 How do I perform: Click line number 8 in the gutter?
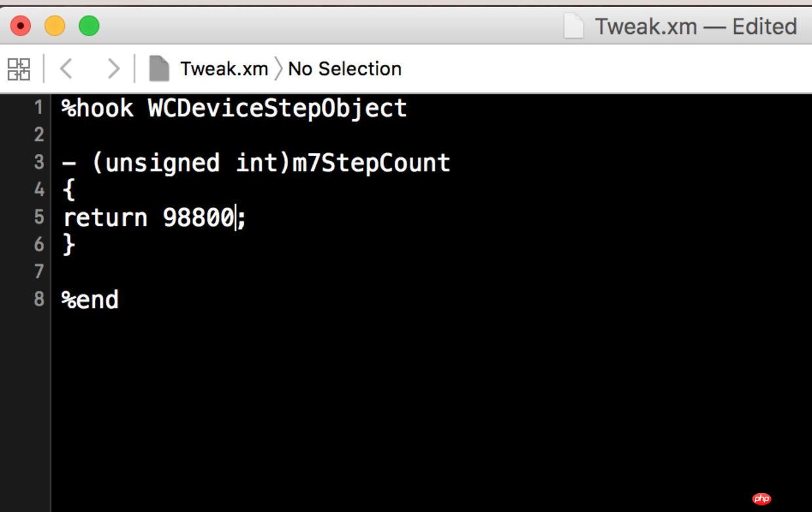pyautogui.click(x=39, y=299)
